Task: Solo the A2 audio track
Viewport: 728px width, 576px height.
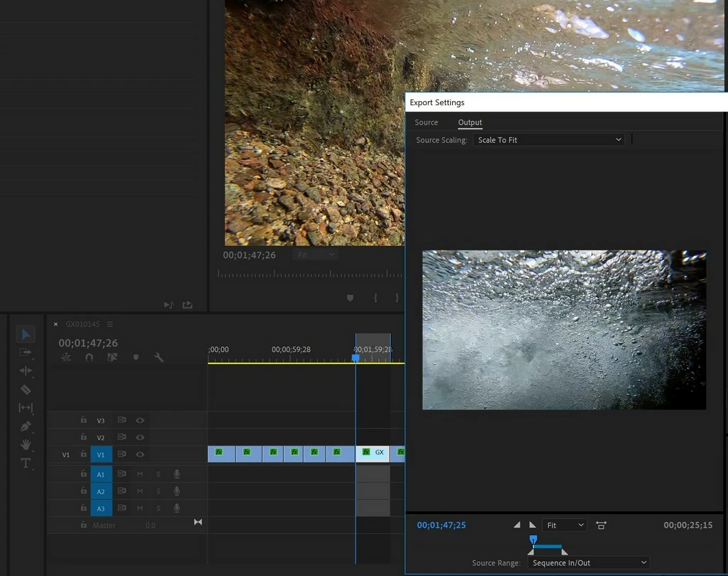Action: pos(159,491)
